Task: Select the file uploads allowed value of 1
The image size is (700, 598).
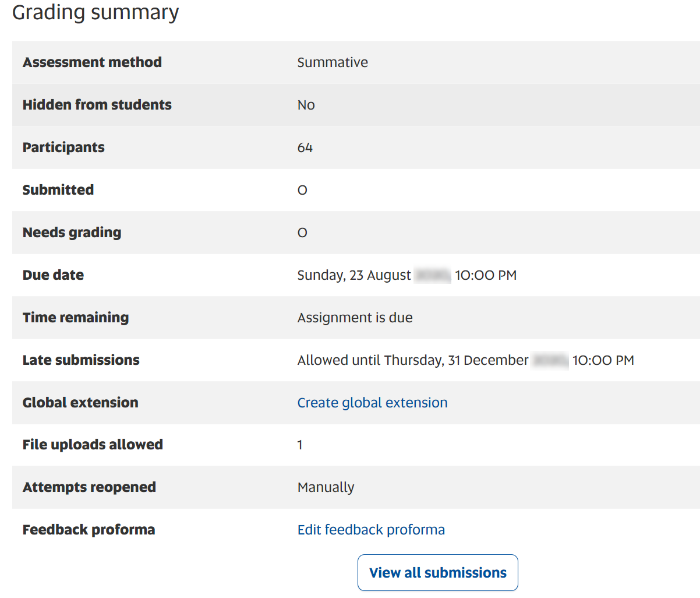Action: point(300,444)
